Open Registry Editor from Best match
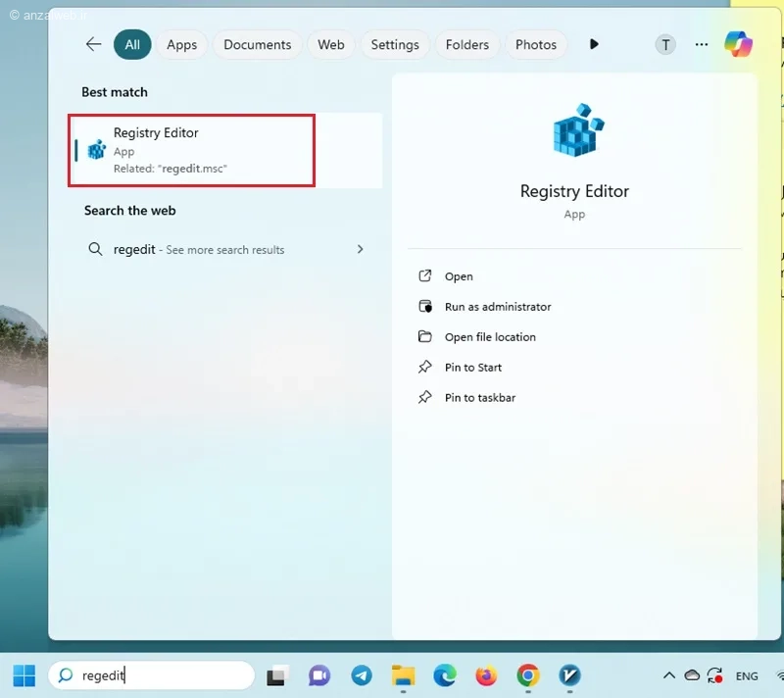 (191, 150)
